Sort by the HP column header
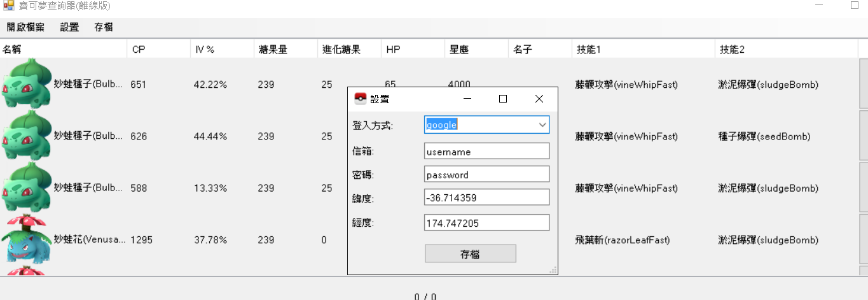The image size is (868, 300). click(413, 49)
